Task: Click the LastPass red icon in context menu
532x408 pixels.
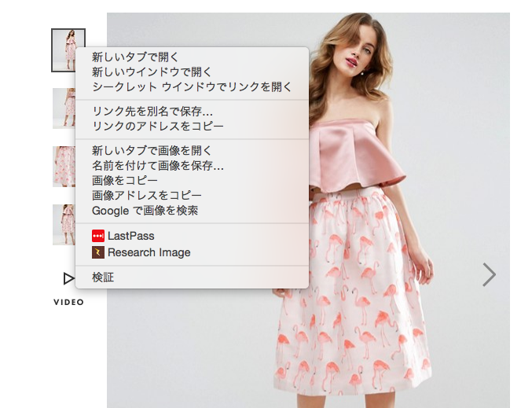Action: 98,236
